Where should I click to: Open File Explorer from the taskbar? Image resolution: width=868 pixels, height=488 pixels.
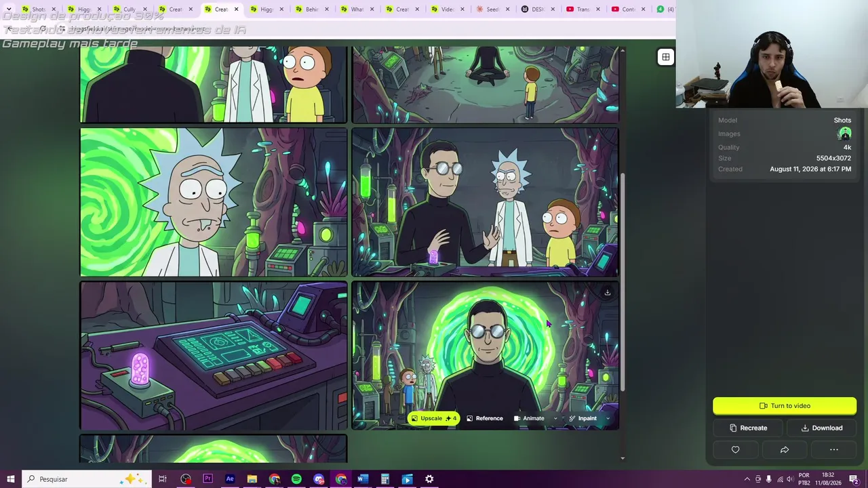click(252, 479)
